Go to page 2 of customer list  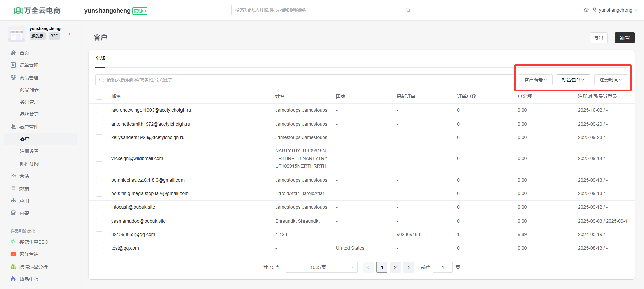tap(395, 267)
